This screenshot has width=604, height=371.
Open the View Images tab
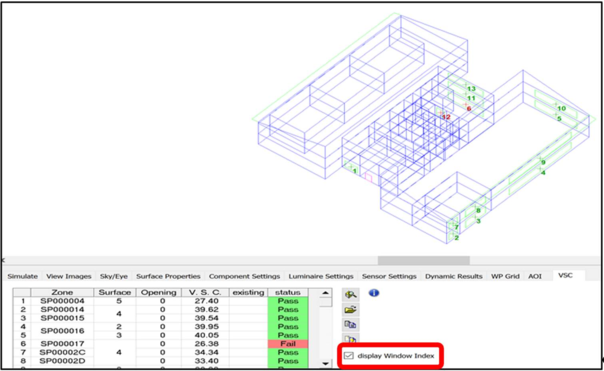tap(69, 276)
